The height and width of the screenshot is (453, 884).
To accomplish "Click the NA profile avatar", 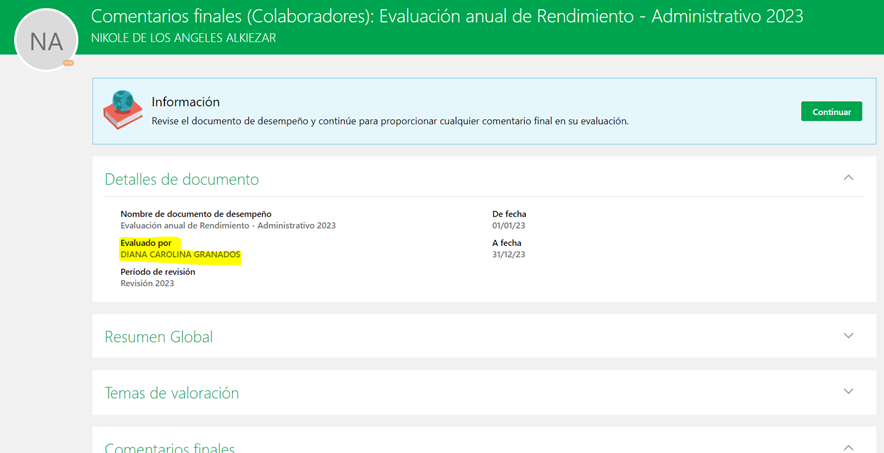I will pyautogui.click(x=46, y=40).
